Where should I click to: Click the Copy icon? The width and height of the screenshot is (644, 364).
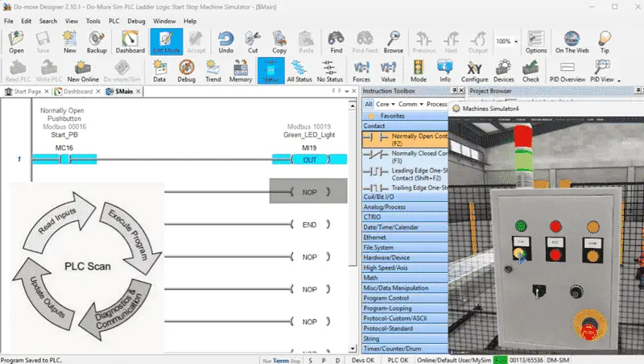click(x=279, y=42)
